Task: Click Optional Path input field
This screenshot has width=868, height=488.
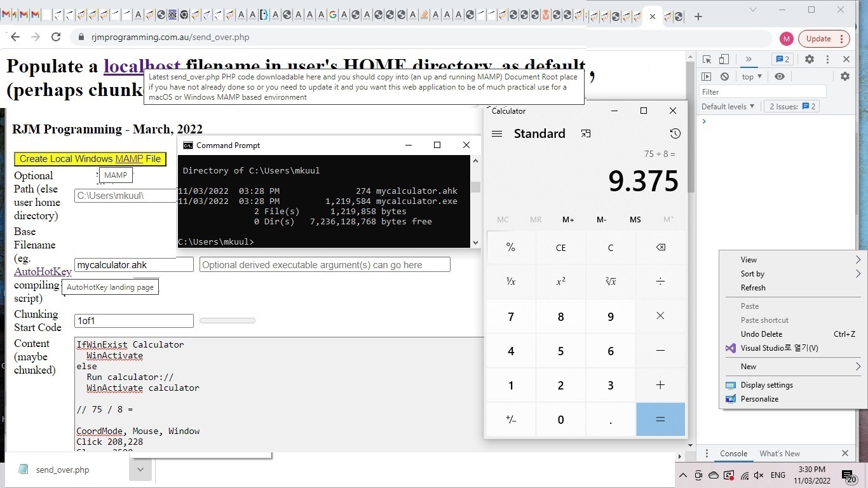Action: [x=125, y=196]
